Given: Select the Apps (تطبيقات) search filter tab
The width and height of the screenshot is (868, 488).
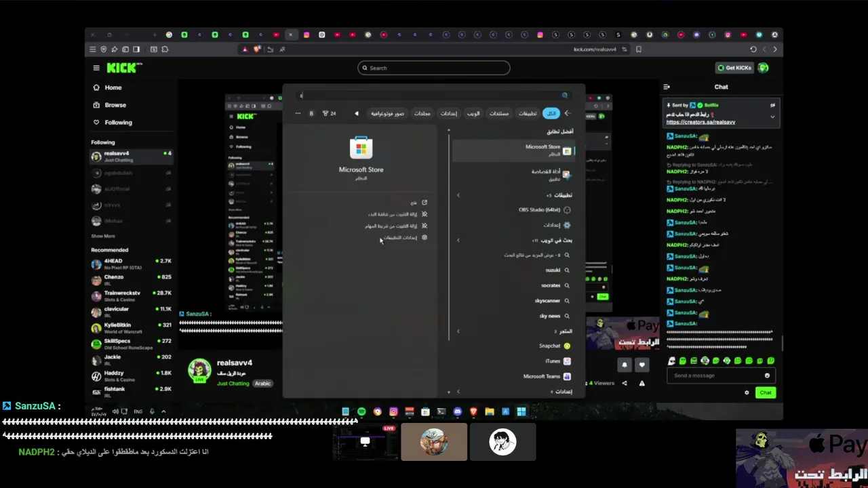Looking at the screenshot, I should click(x=528, y=113).
